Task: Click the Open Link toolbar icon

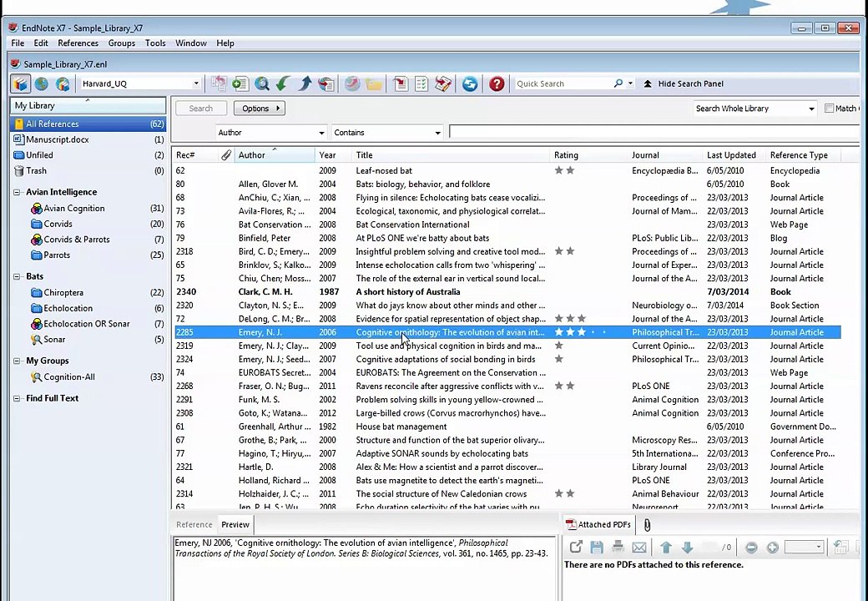Action: 352,83
